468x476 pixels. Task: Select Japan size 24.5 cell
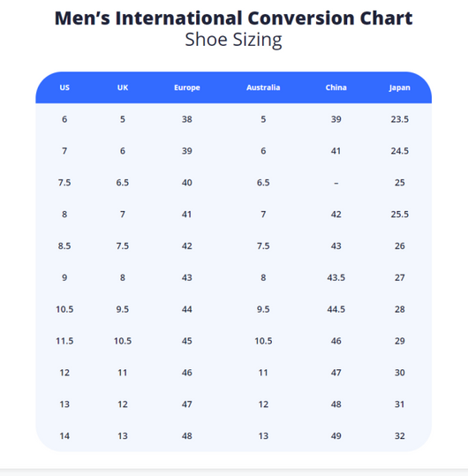[x=399, y=151]
